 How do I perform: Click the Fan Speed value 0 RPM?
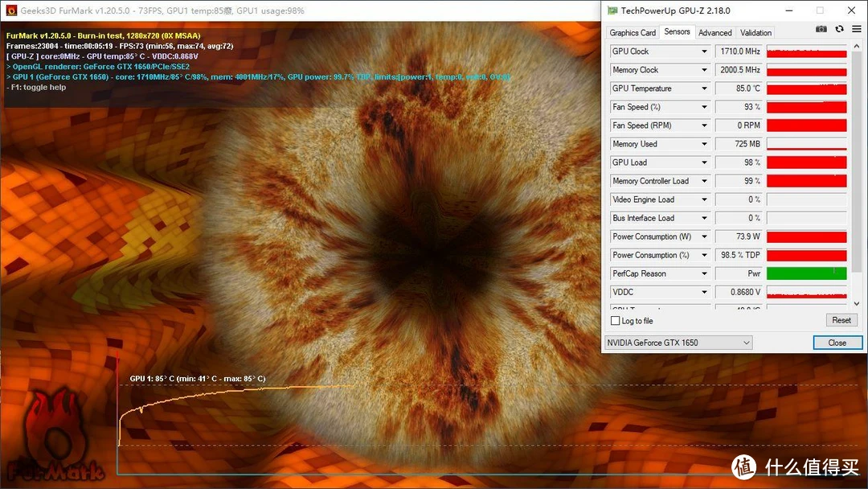click(x=748, y=125)
